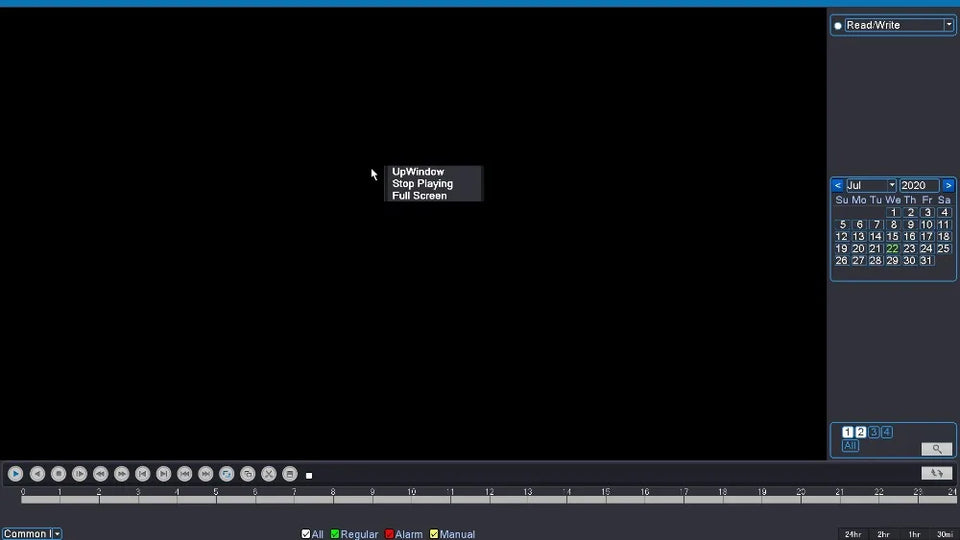Click the backup save icon after scissors
Image resolution: width=960 pixels, height=540 pixels.
[290, 474]
